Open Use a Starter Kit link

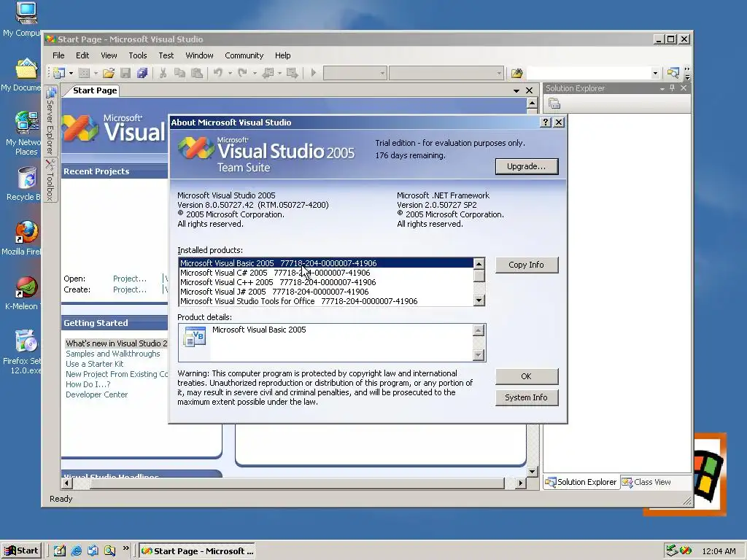click(x=94, y=364)
